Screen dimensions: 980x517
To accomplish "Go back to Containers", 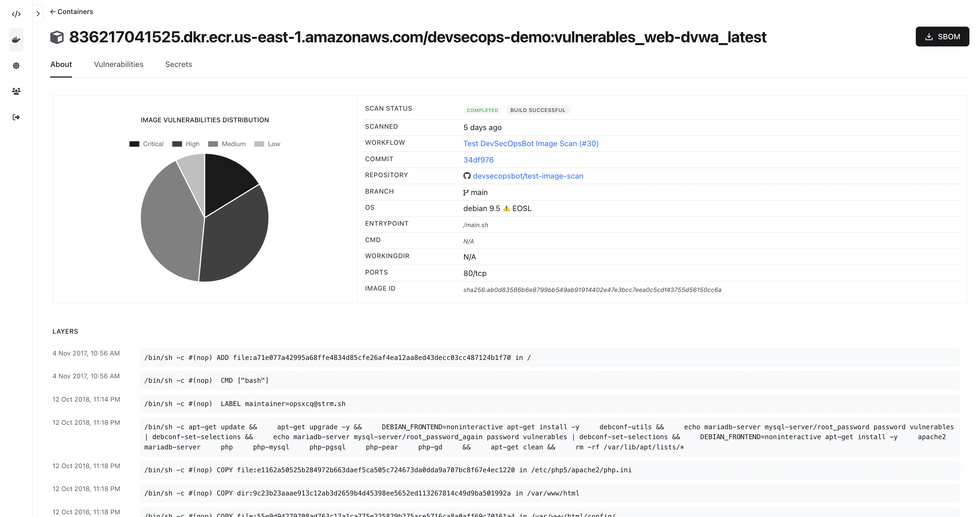I will pos(71,11).
